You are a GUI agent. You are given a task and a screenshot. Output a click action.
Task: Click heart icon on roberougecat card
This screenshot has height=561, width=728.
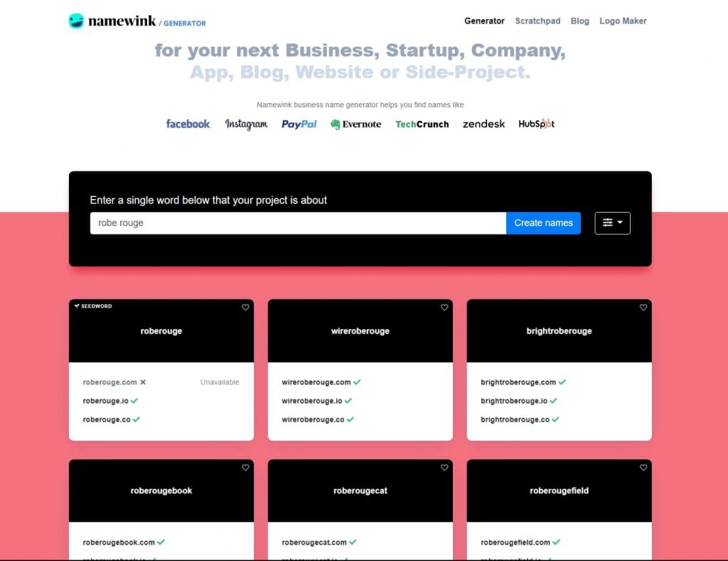click(444, 468)
